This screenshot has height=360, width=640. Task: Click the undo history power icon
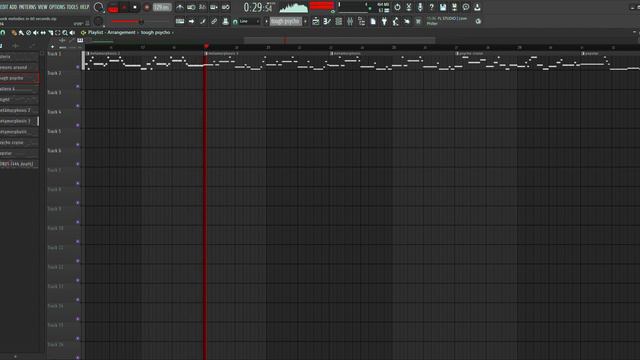pyautogui.click(x=397, y=7)
